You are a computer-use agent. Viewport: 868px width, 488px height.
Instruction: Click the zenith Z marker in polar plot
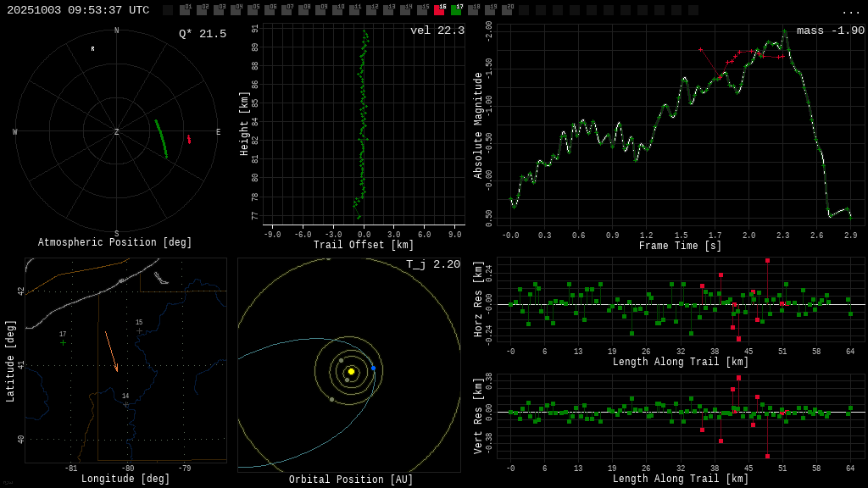(117, 132)
